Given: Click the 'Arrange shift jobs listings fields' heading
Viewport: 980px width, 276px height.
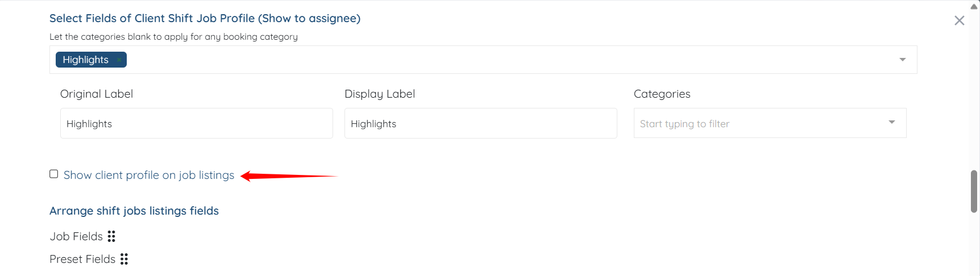Looking at the screenshot, I should click(134, 211).
